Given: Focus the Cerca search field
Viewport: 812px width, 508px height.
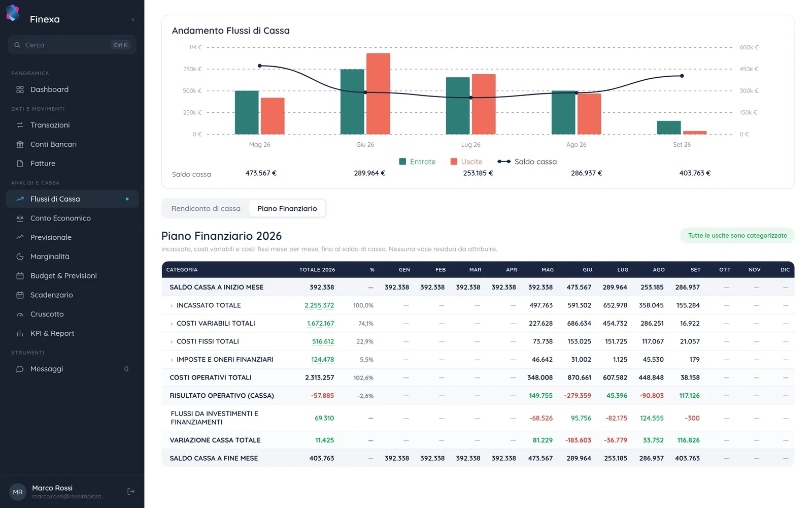Looking at the screenshot, I should (72, 45).
